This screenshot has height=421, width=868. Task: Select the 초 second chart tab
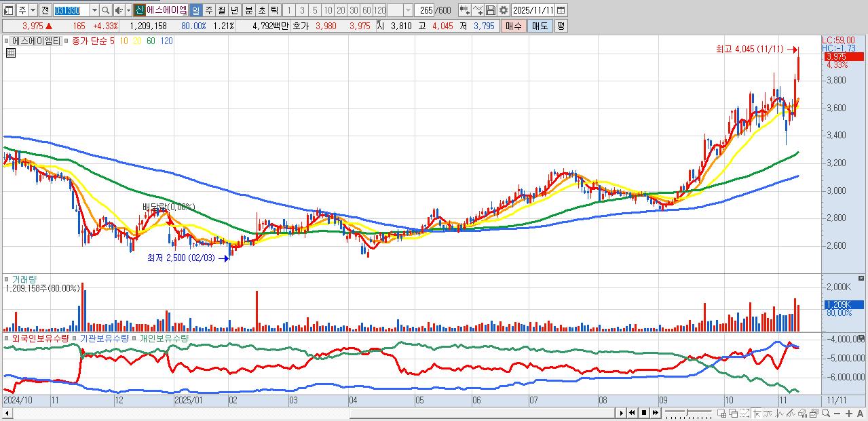pyautogui.click(x=261, y=11)
